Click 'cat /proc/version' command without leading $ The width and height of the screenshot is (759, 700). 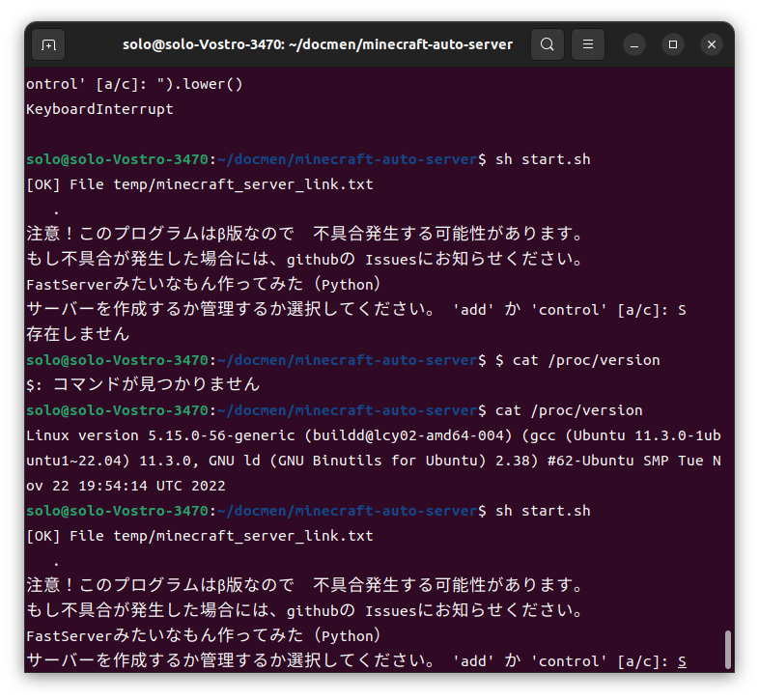[569, 410]
